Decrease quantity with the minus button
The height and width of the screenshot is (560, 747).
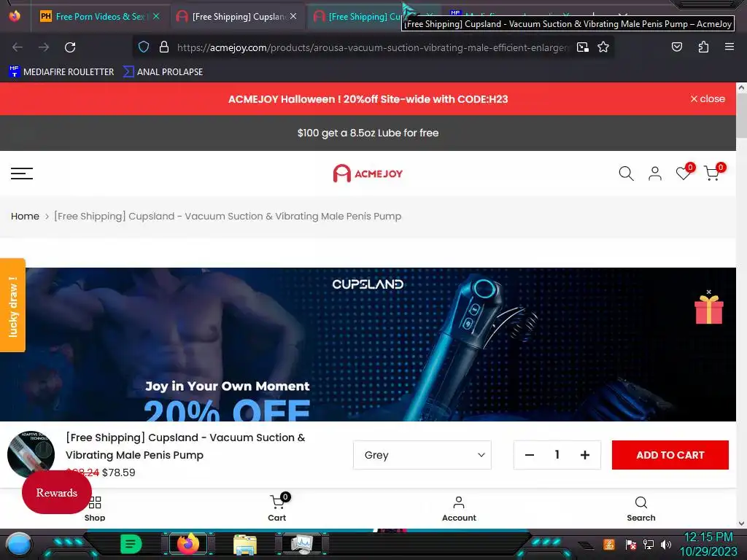[x=530, y=455]
